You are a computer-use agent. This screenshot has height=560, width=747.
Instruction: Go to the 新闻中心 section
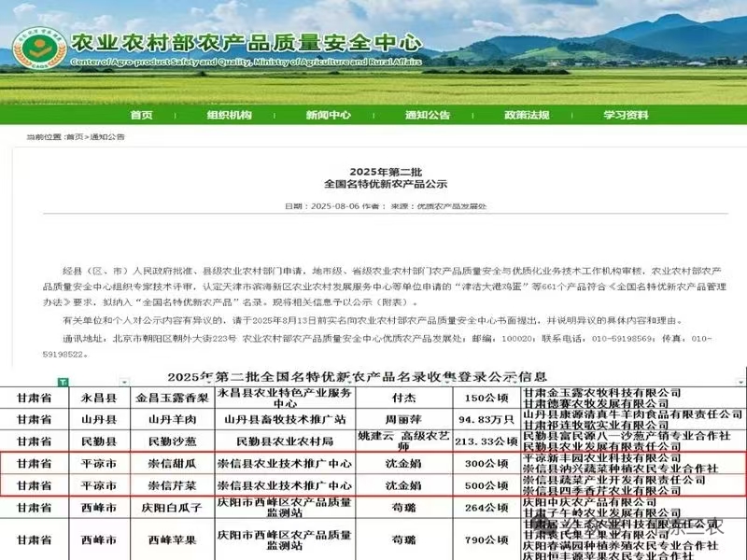(329, 115)
